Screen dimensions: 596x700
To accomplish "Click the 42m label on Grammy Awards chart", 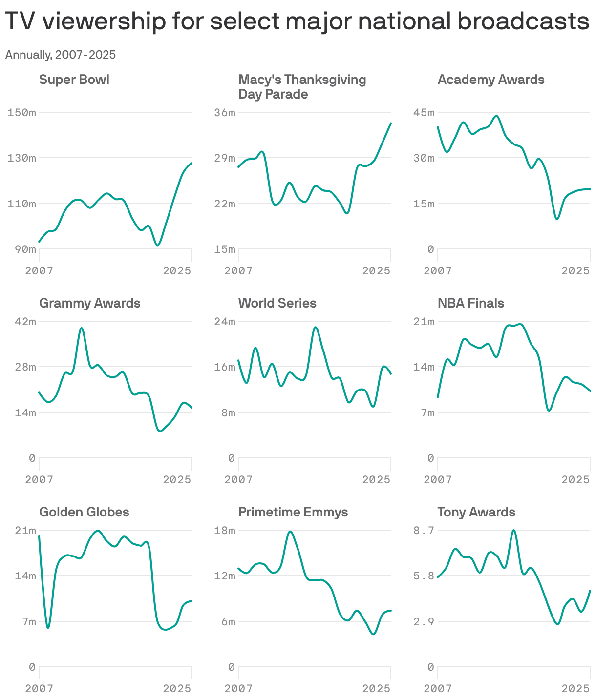I will pos(25,321).
